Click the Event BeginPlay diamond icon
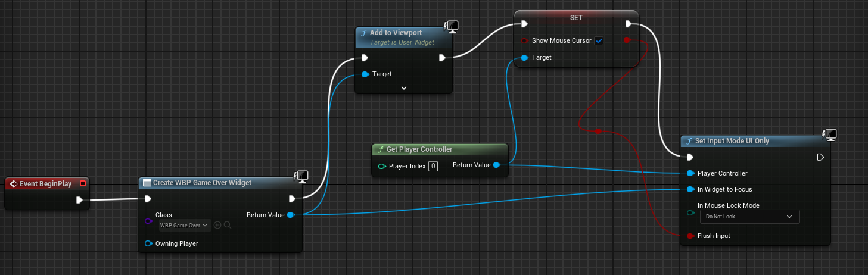This screenshot has width=868, height=275. pos(13,184)
